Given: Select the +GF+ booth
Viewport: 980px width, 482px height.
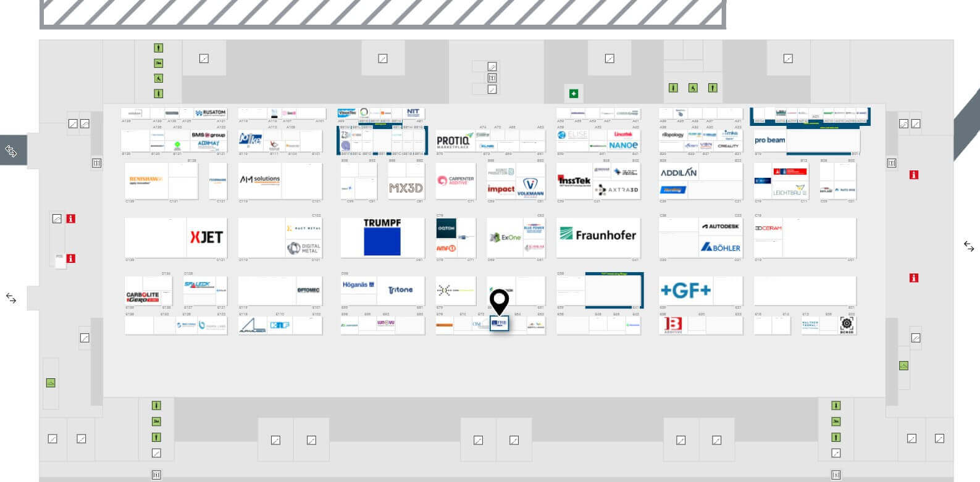Looking at the screenshot, I should pyautogui.click(x=701, y=291).
